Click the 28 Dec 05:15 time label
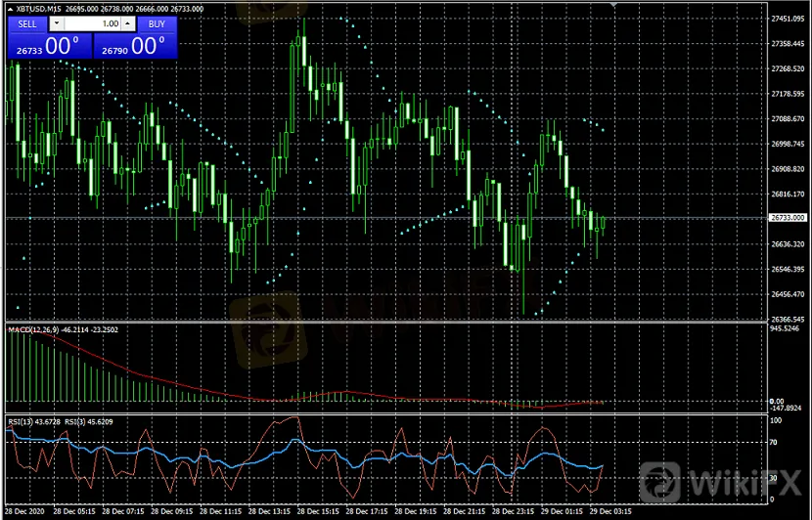 tap(74, 511)
